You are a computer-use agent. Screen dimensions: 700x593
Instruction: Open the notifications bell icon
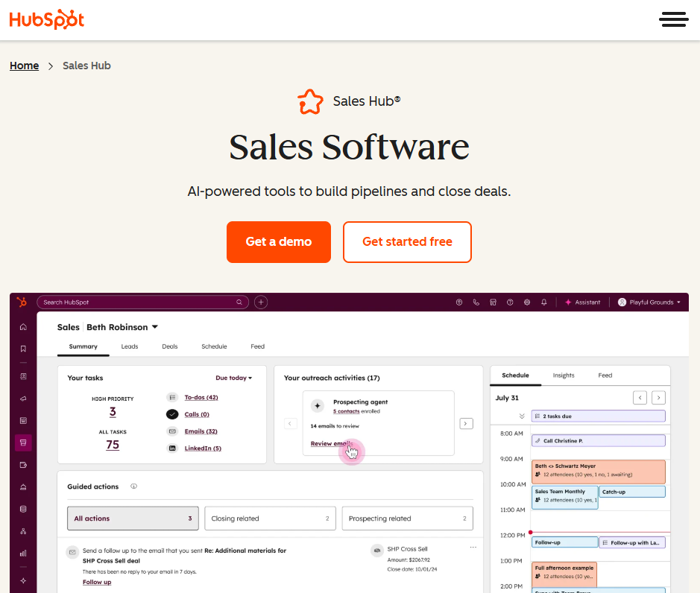[543, 302]
